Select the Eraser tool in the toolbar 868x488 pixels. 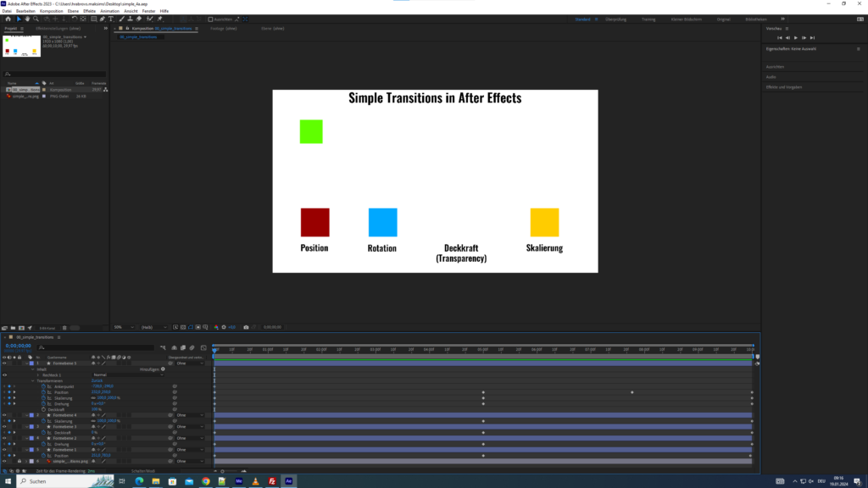pos(138,18)
